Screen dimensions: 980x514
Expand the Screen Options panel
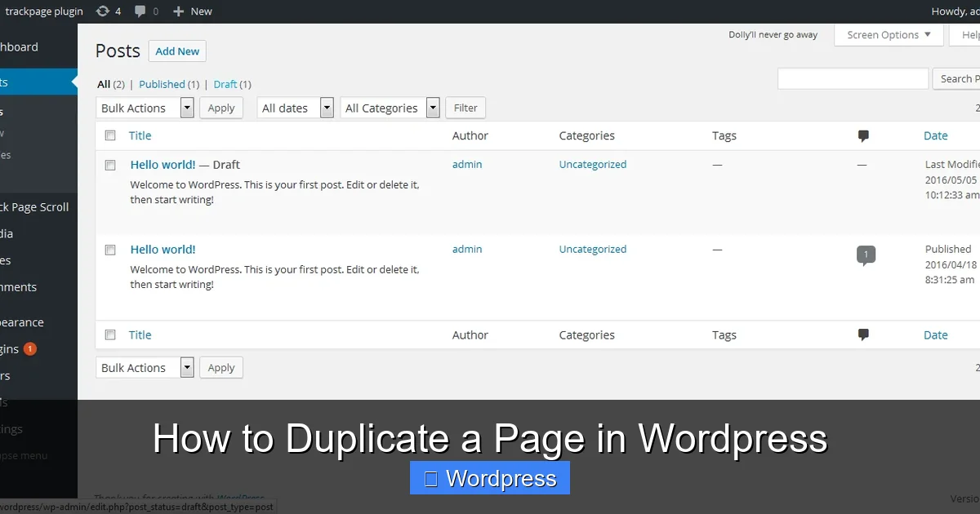[x=889, y=35]
